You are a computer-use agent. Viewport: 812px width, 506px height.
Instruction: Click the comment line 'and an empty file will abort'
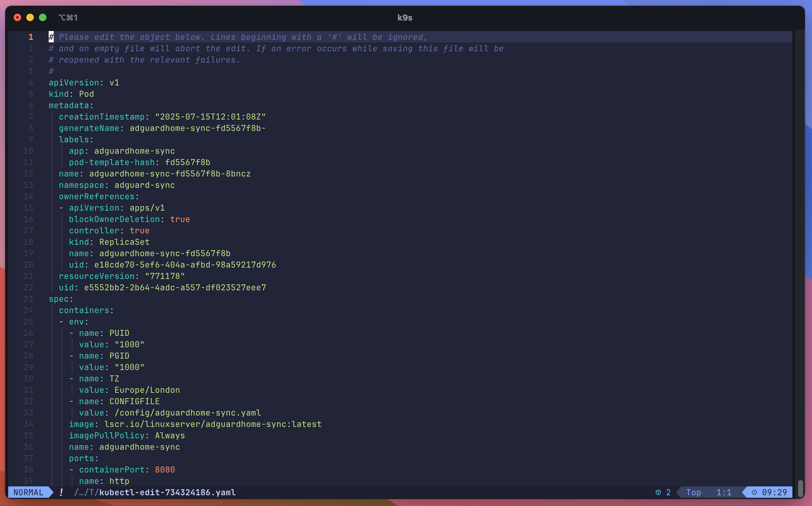tap(276, 48)
